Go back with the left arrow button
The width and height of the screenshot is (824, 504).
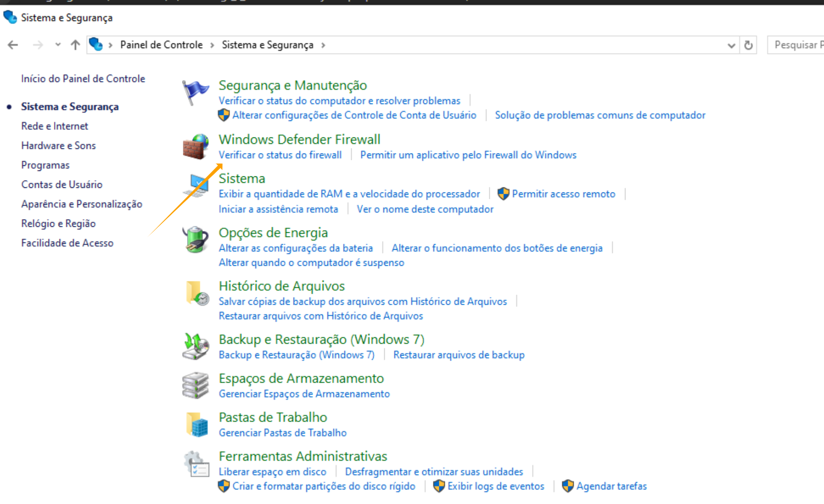pos(13,45)
